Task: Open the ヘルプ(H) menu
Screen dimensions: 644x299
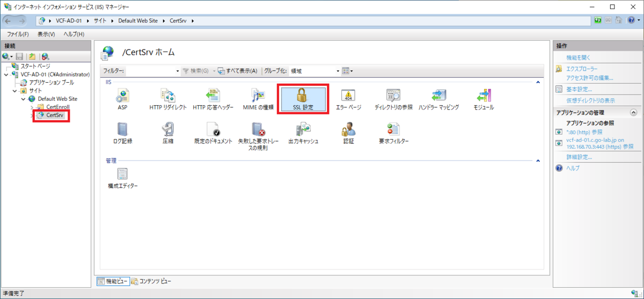Action: (74, 34)
